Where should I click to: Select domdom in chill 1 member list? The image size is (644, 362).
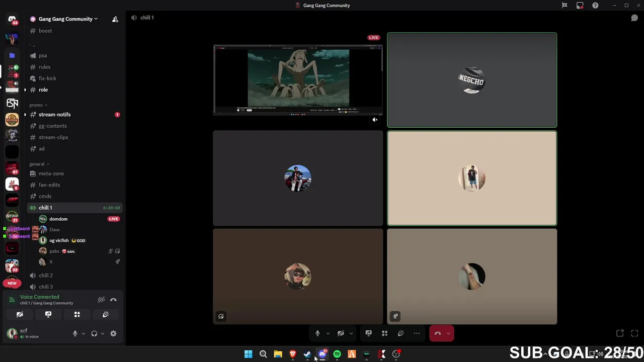point(78,219)
